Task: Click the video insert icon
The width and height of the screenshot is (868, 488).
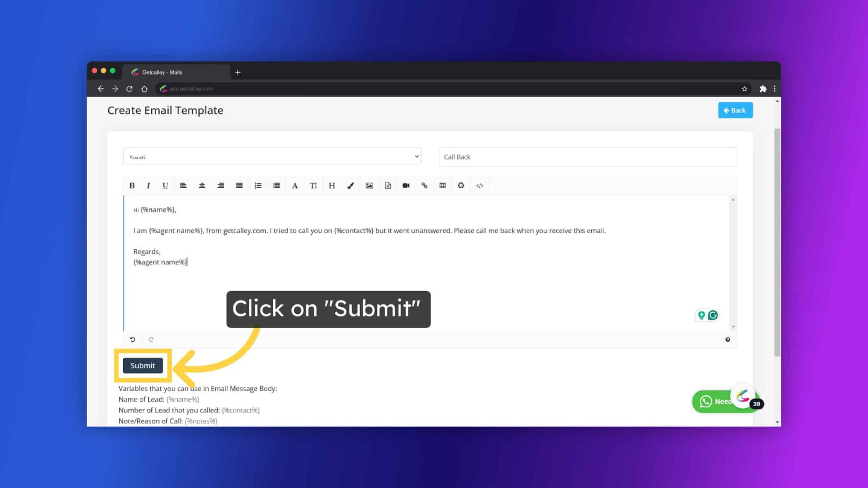Action: 406,185
